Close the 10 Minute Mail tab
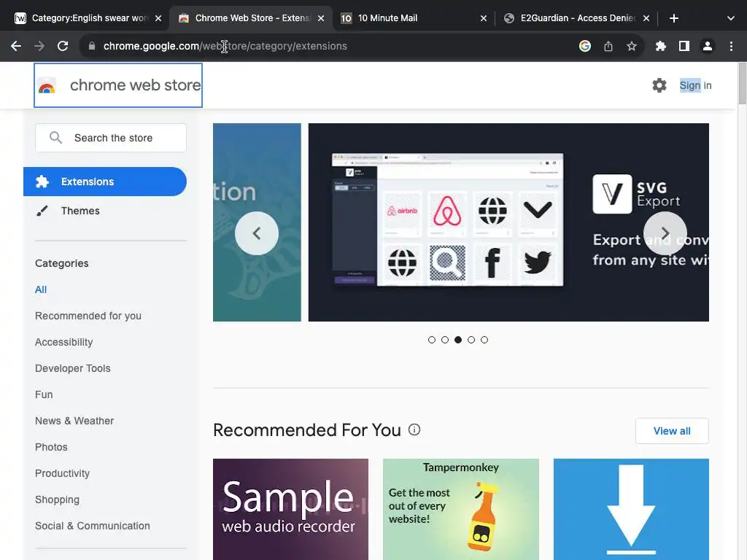Image resolution: width=747 pixels, height=560 pixels. [x=484, y=18]
